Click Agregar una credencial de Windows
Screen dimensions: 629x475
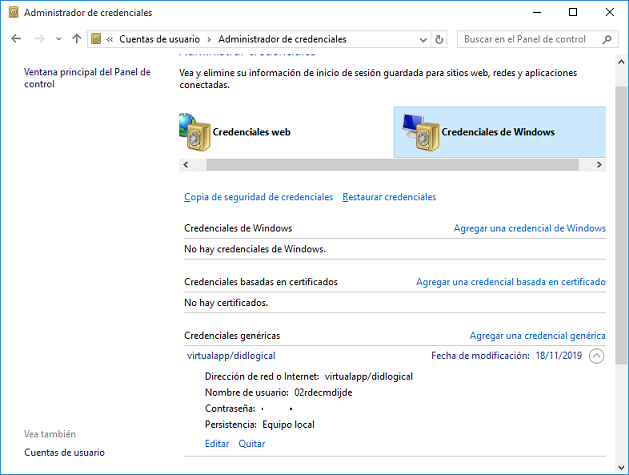(x=530, y=228)
